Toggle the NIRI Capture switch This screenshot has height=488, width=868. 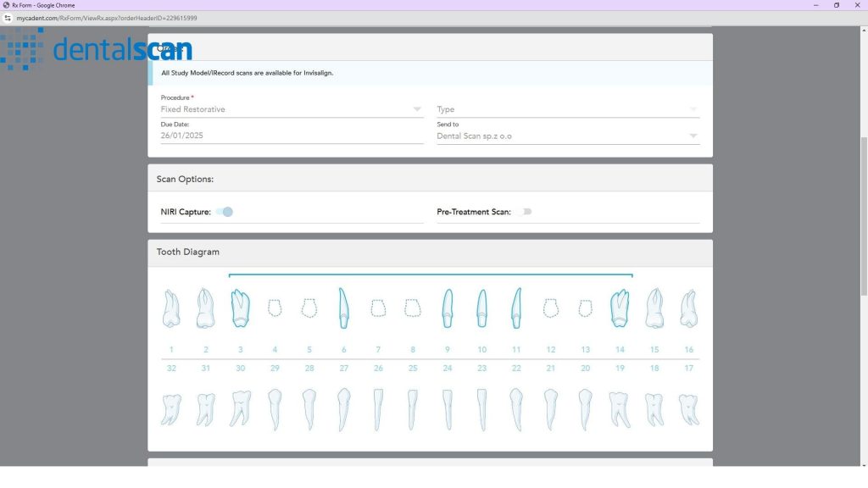click(225, 212)
